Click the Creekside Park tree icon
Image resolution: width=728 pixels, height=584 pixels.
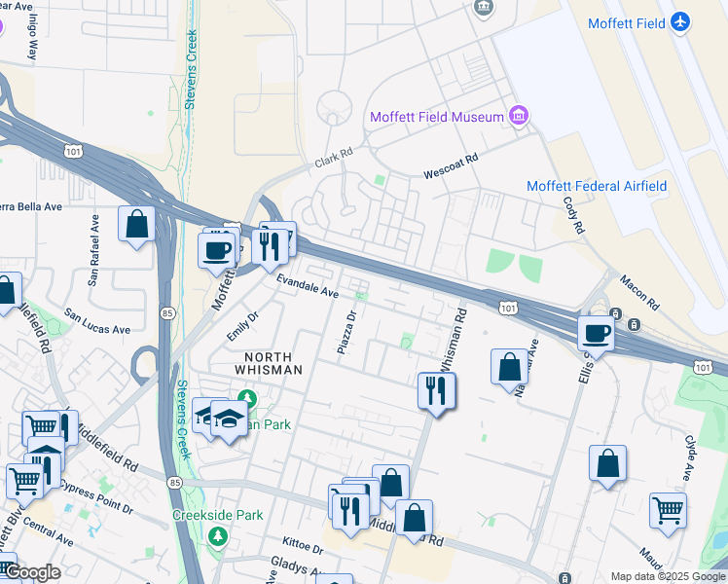click(x=217, y=537)
